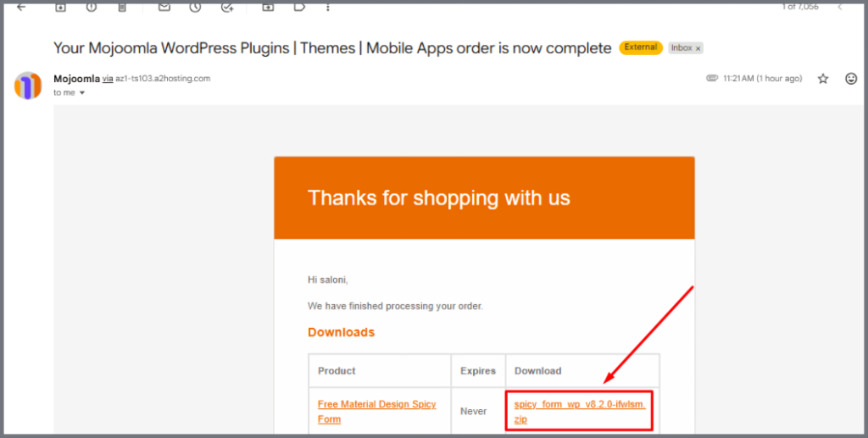Download spicy_form_wp_v8.2.0 zip file link
The width and height of the screenshot is (868, 438).
pyautogui.click(x=580, y=411)
